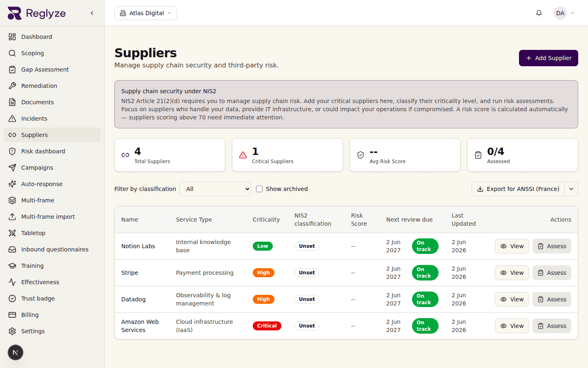The width and height of the screenshot is (588, 368).
Task: Open the Atlas Digital organization dropdown
Action: tap(146, 13)
